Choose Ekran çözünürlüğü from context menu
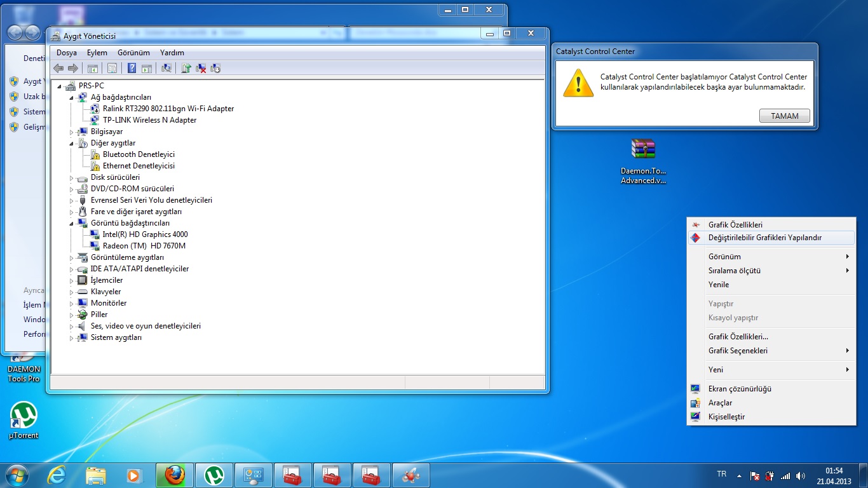Image resolution: width=868 pixels, height=488 pixels. point(771,389)
